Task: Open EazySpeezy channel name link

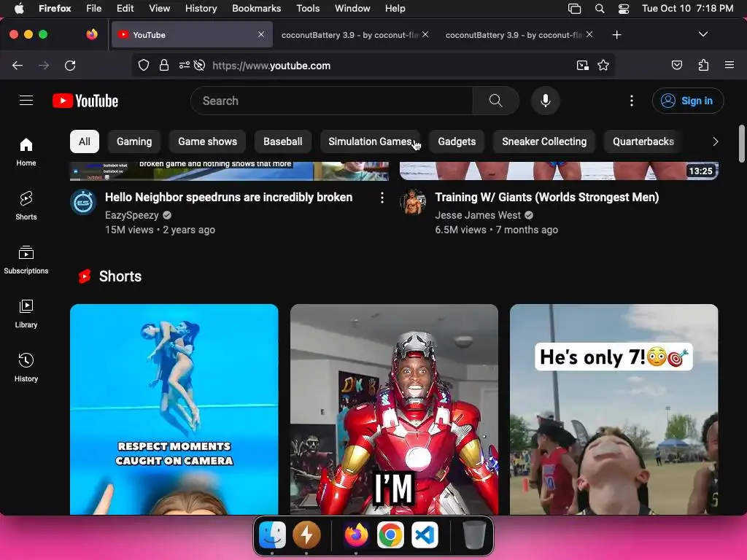Action: point(132,215)
